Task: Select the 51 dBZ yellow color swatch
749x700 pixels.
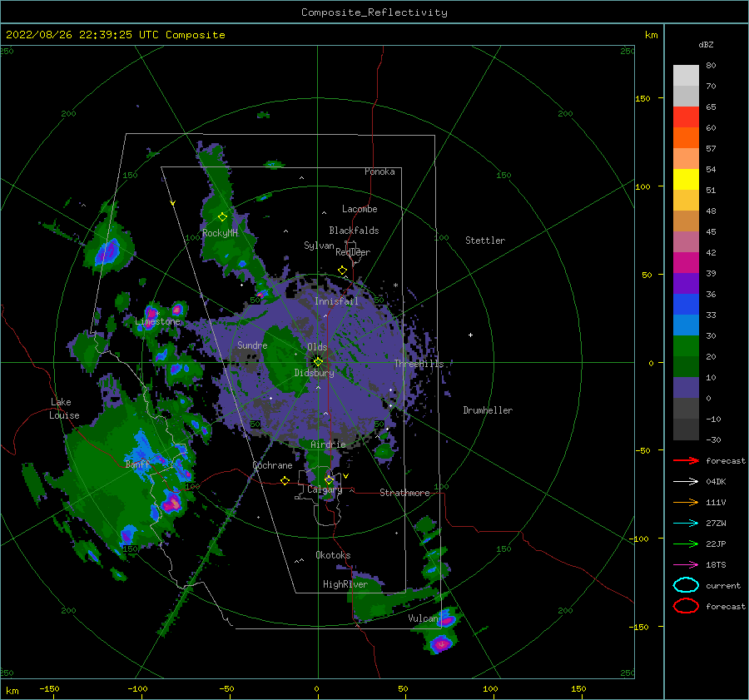Action: pos(686,179)
